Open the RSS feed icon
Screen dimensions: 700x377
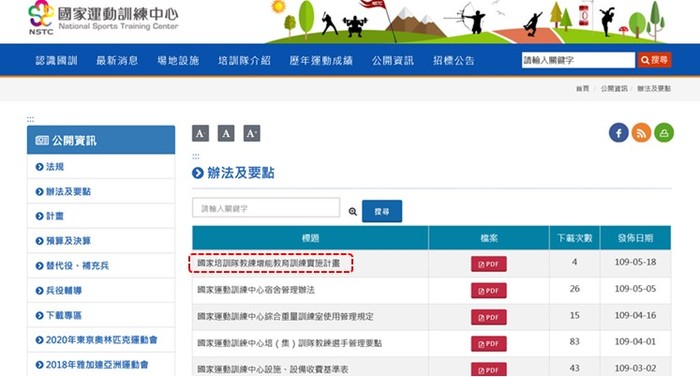[x=641, y=133]
